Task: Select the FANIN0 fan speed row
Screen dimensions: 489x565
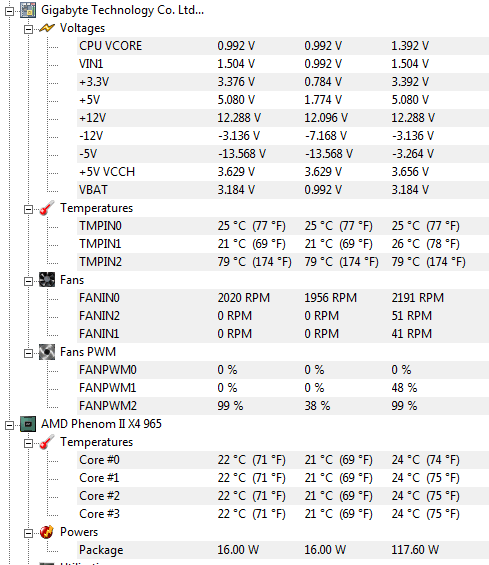Action: [283, 298]
